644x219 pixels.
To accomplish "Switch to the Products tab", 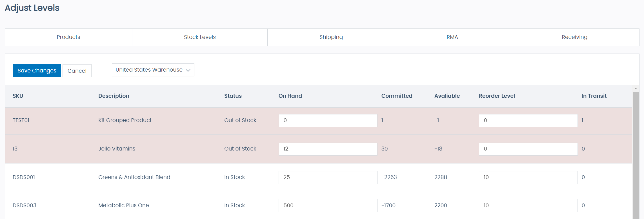I will [x=68, y=37].
